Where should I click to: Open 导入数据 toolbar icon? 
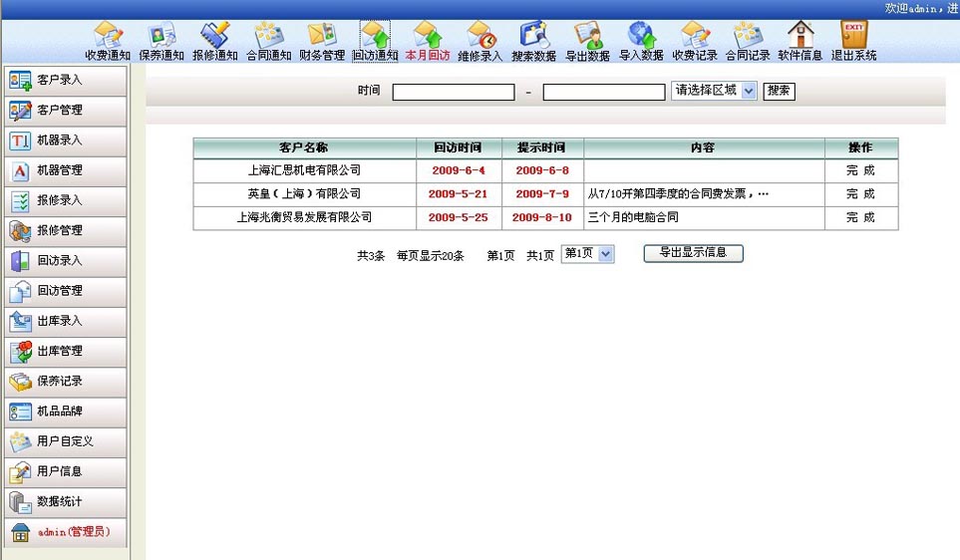click(641, 41)
